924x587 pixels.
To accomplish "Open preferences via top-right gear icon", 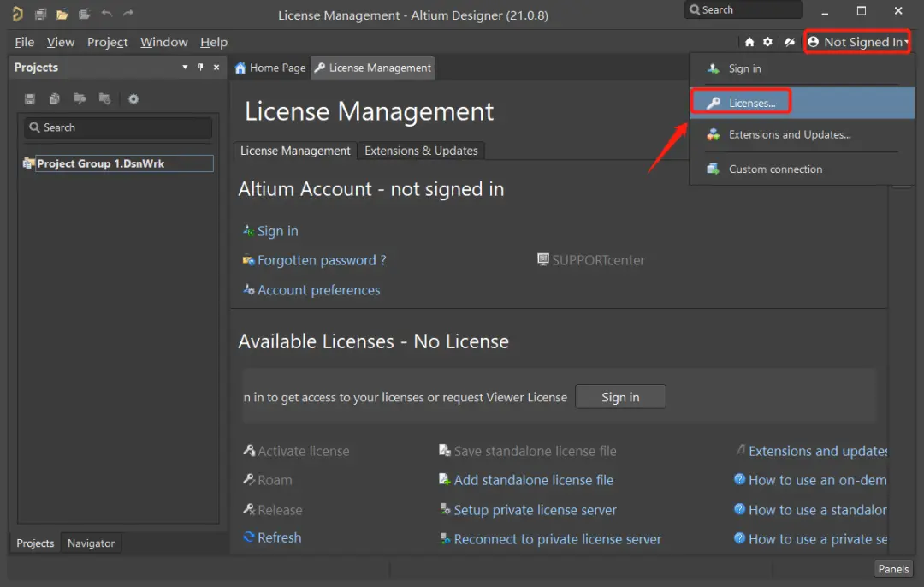I will (x=767, y=42).
